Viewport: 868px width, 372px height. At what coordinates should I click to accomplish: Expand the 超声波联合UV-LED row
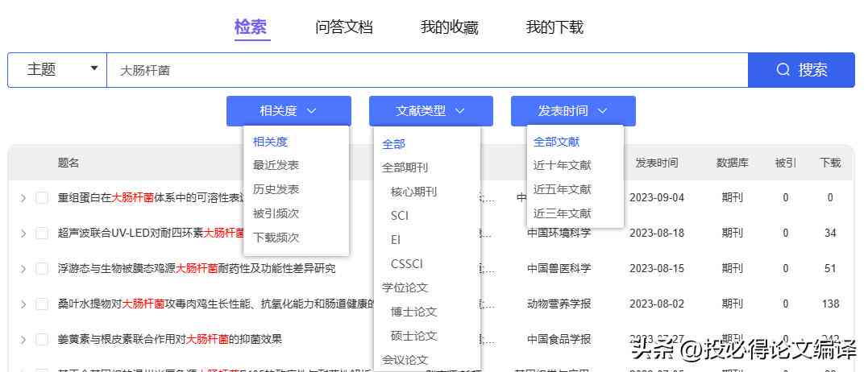coord(23,234)
